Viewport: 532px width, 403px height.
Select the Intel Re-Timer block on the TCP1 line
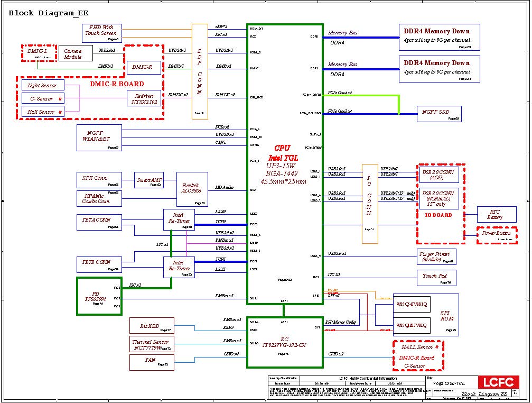click(179, 267)
